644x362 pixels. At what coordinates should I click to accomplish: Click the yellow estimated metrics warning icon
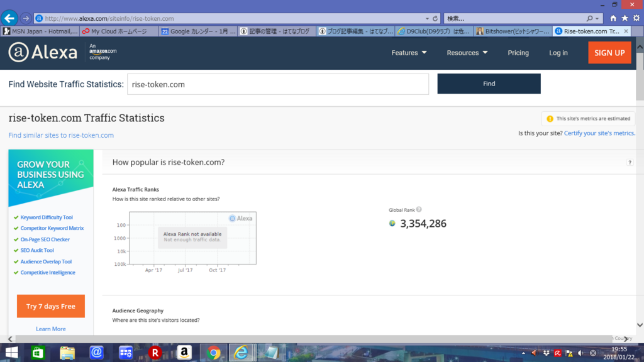coord(550,119)
